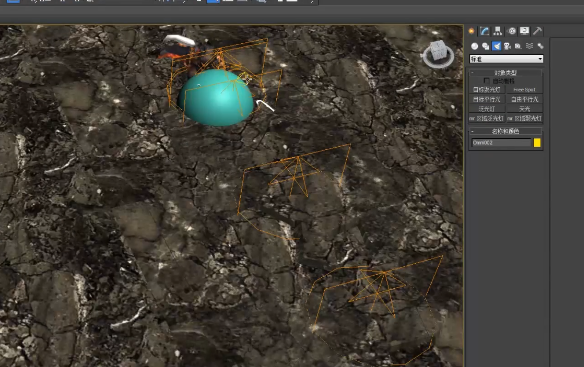Click the Free Spot button

[x=524, y=89]
